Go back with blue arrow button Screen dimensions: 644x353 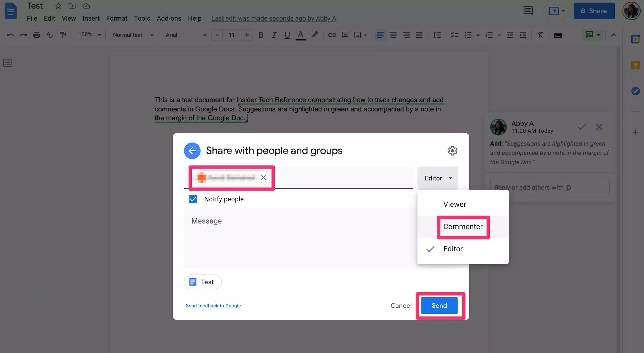click(x=192, y=151)
